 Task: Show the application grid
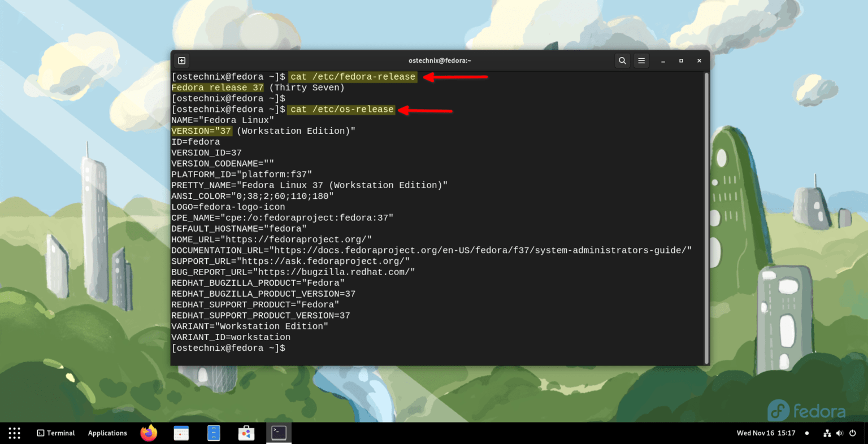click(14, 433)
